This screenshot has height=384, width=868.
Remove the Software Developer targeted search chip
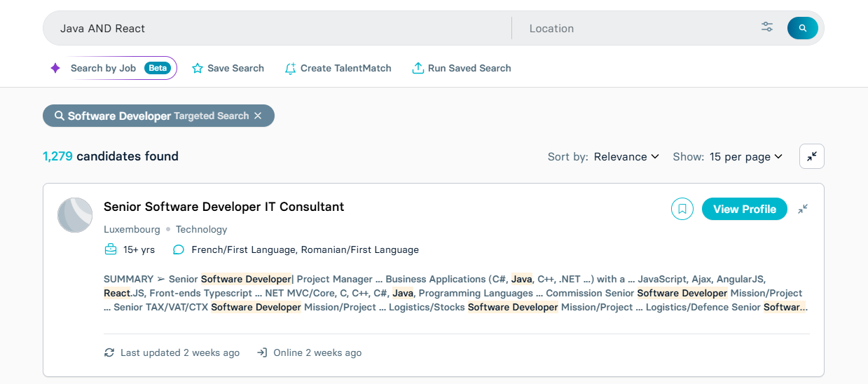(x=258, y=116)
